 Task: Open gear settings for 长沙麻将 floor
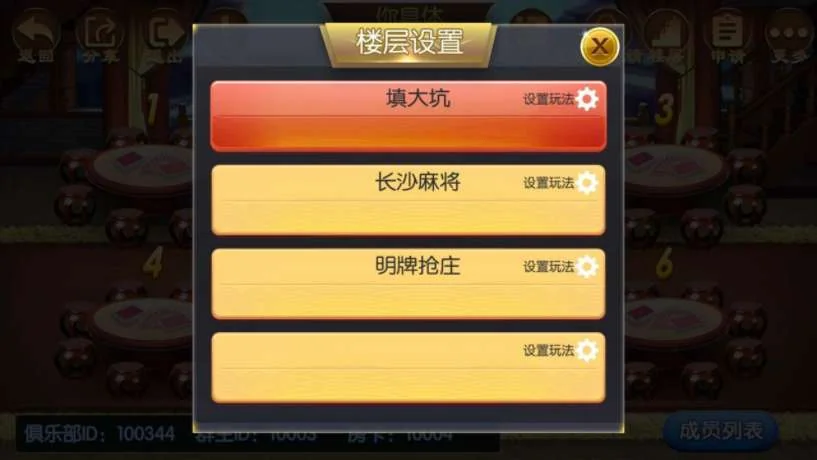587,183
